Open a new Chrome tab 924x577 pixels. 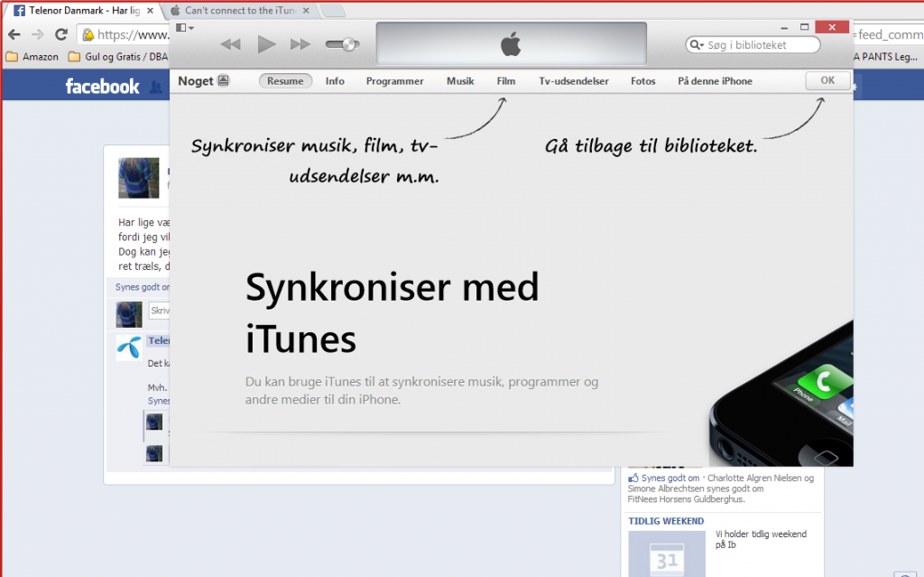(x=333, y=11)
